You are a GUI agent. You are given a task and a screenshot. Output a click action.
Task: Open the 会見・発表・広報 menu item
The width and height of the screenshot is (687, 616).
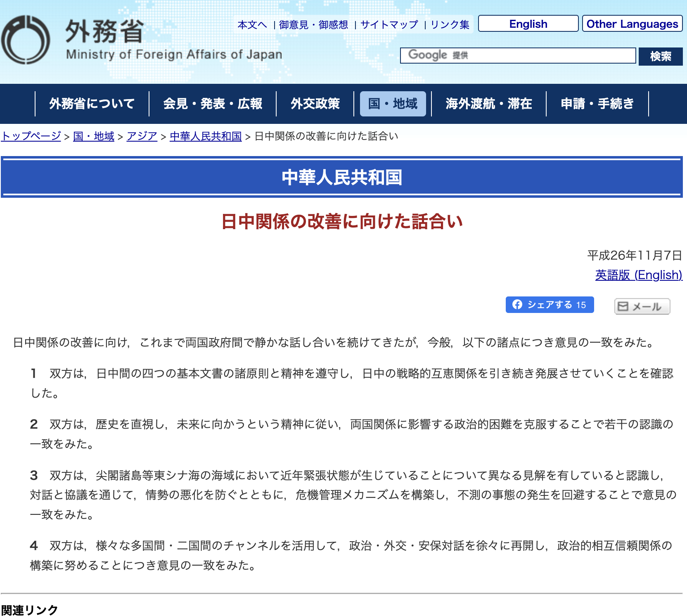click(x=213, y=104)
